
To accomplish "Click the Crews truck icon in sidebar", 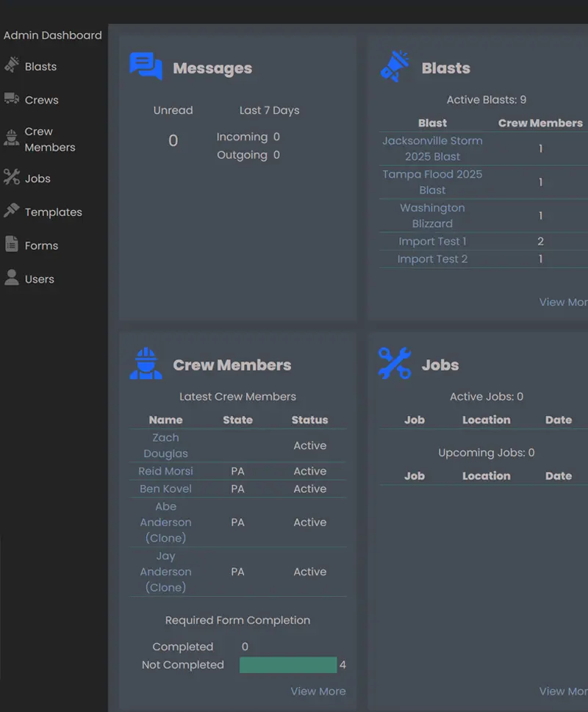I will coord(12,98).
